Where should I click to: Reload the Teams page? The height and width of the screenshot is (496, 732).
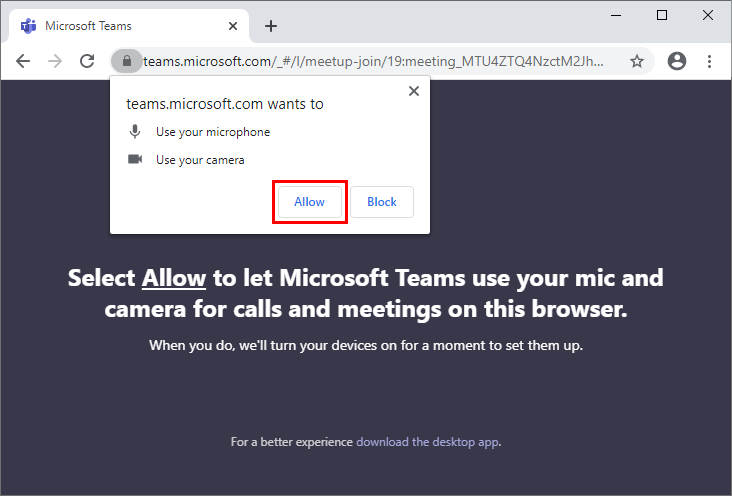click(87, 61)
